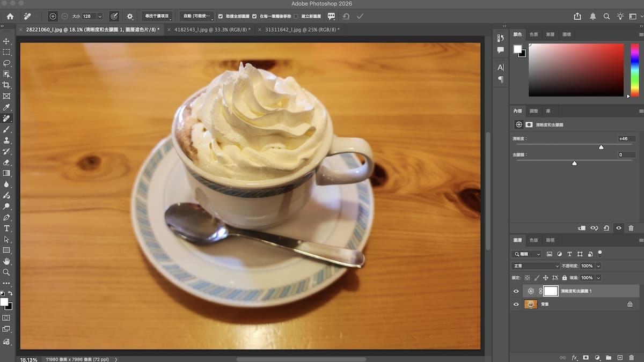
Task: Enable the 建立新圖層 checkbox
Action: pyautogui.click(x=296, y=17)
